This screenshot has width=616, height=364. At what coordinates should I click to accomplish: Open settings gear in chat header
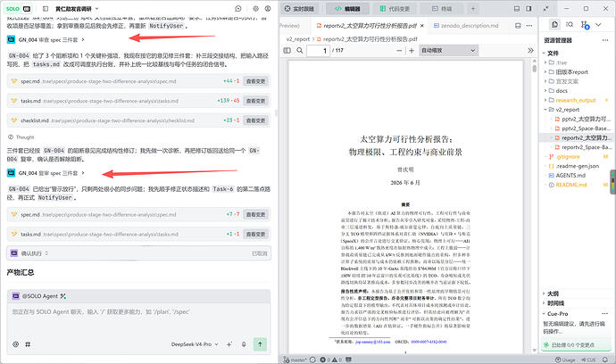pyautogui.click(x=255, y=9)
